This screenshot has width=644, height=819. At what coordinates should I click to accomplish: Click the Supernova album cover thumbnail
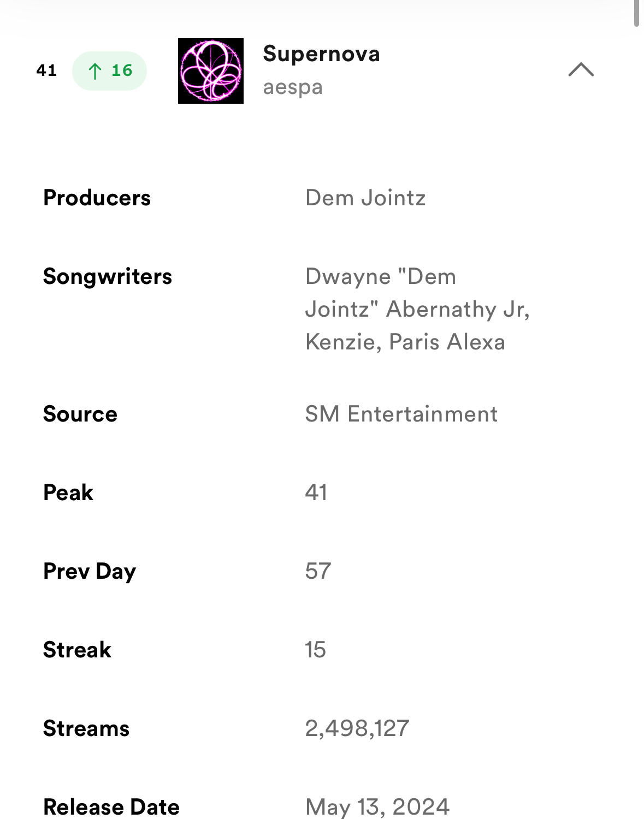(210, 71)
